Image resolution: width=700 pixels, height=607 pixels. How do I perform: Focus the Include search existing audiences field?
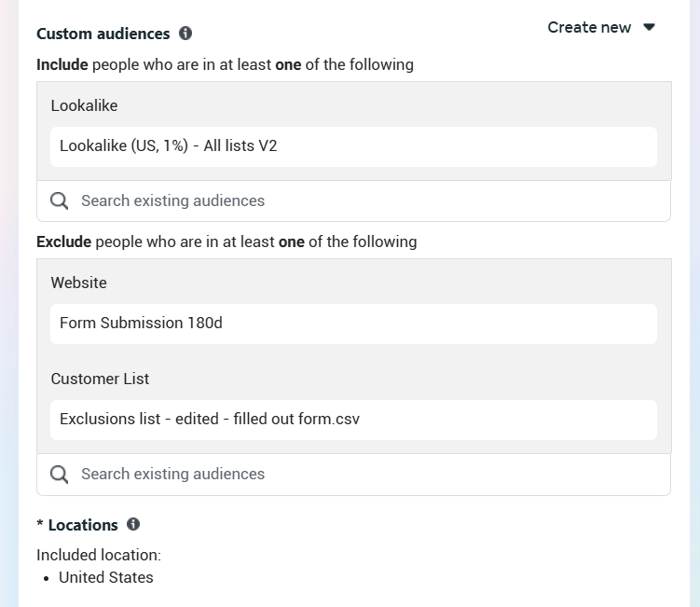(x=353, y=201)
